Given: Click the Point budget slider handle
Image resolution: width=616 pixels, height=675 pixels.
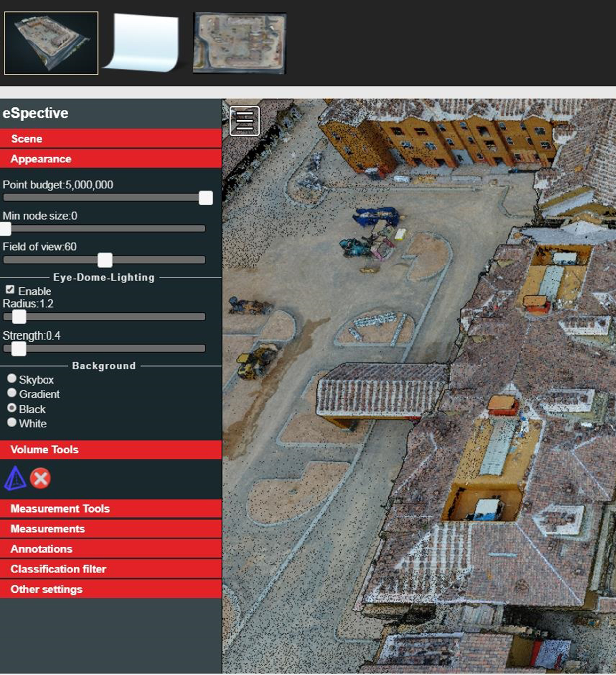Looking at the screenshot, I should pyautogui.click(x=206, y=198).
